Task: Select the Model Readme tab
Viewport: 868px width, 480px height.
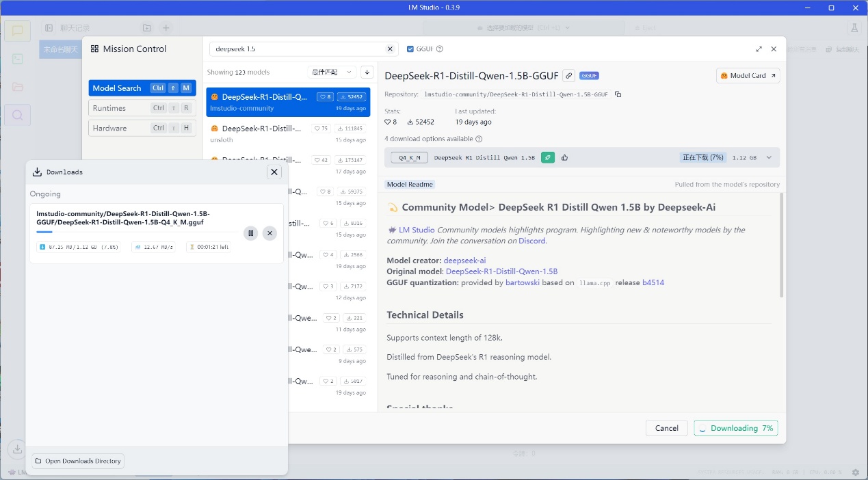Action: (410, 185)
